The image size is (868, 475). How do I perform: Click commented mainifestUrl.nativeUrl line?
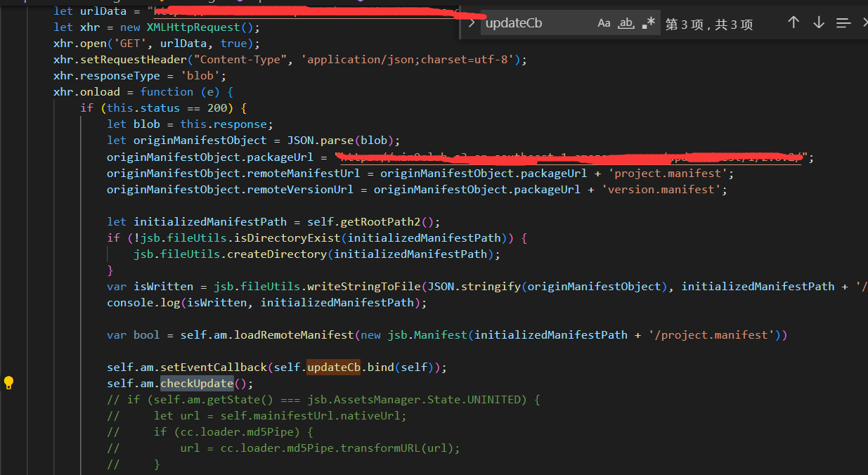coord(257,415)
